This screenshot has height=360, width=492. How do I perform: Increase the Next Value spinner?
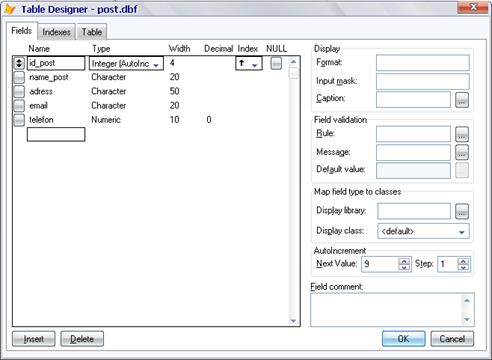[x=404, y=261]
